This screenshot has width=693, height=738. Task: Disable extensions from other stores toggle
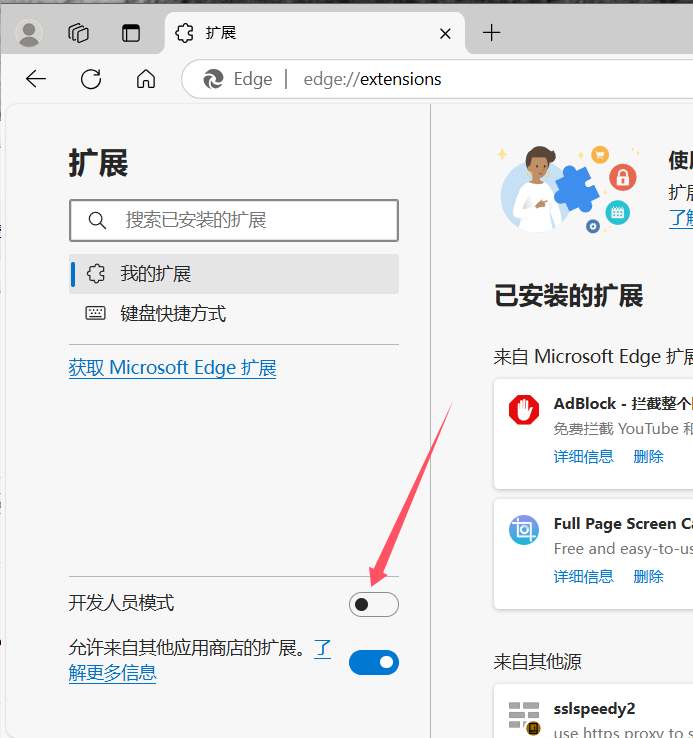(x=373, y=662)
